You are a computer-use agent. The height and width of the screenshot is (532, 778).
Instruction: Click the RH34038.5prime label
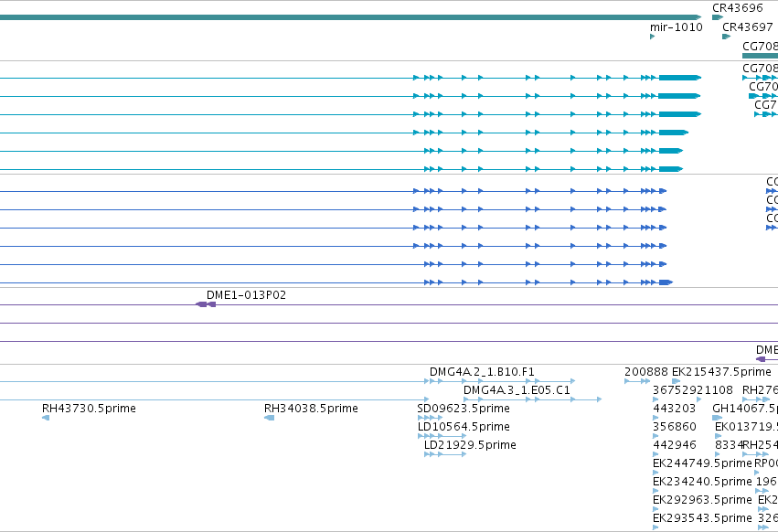311,409
